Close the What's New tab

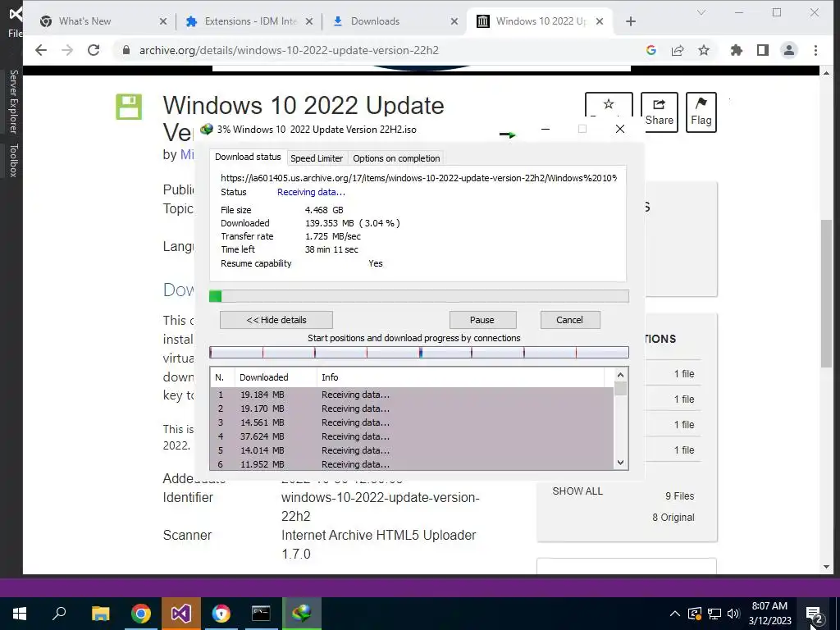(x=163, y=21)
